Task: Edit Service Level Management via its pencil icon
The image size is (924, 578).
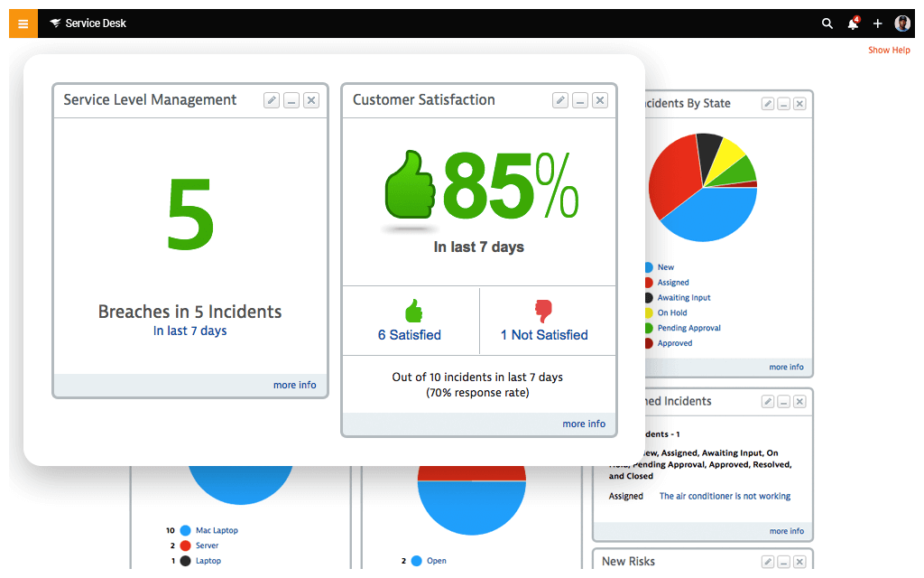Action: pos(272,100)
